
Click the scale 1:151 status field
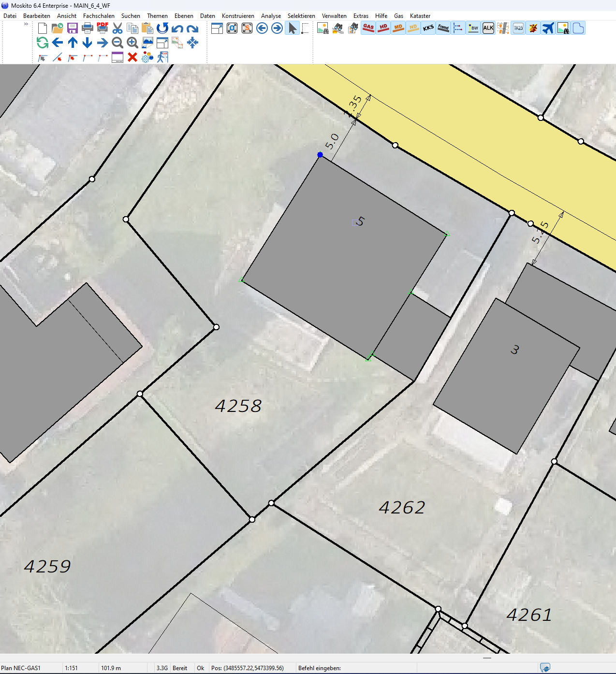(x=72, y=668)
